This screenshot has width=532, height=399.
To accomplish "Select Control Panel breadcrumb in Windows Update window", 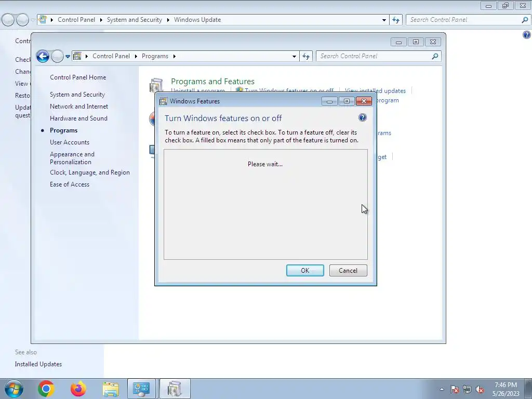I will (x=76, y=20).
